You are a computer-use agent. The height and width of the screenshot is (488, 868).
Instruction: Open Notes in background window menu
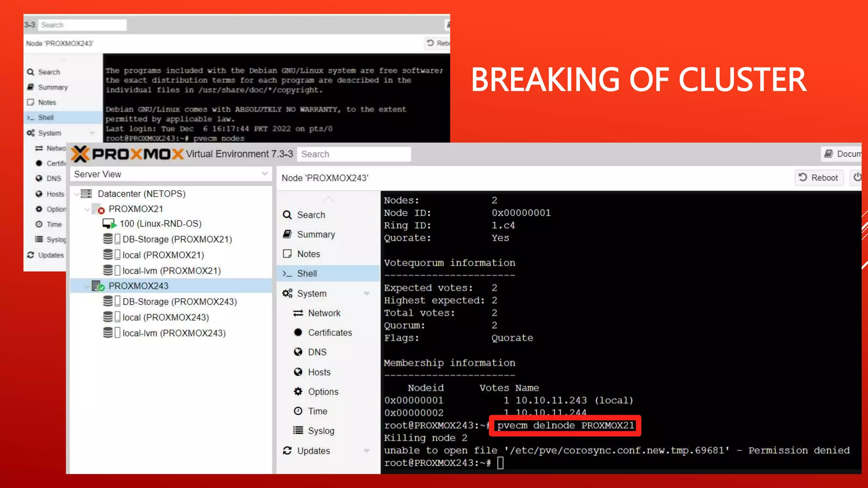[63, 103]
